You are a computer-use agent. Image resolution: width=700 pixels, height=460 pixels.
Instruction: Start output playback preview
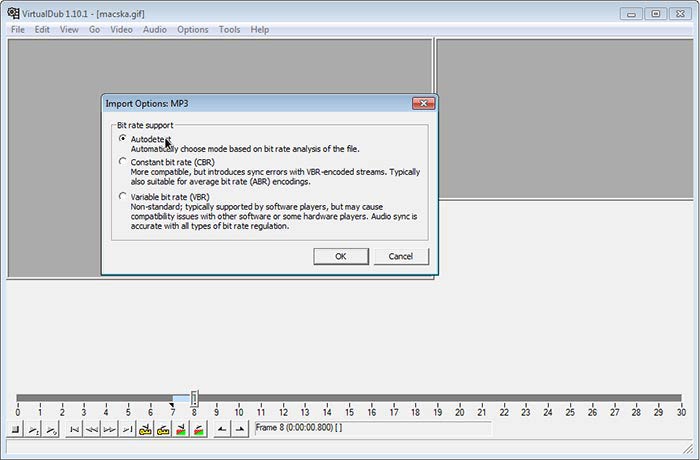(x=50, y=429)
